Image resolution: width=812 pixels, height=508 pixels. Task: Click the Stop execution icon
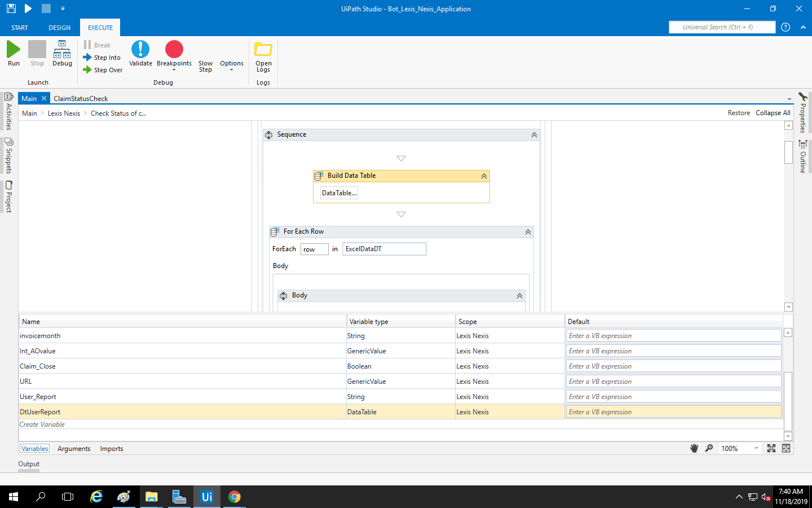click(x=37, y=50)
